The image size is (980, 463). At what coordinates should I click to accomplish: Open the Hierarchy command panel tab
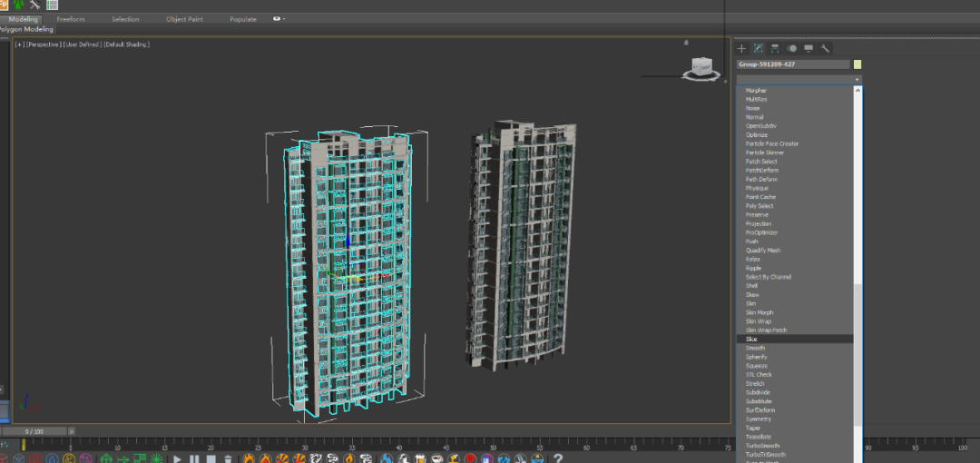(x=775, y=48)
